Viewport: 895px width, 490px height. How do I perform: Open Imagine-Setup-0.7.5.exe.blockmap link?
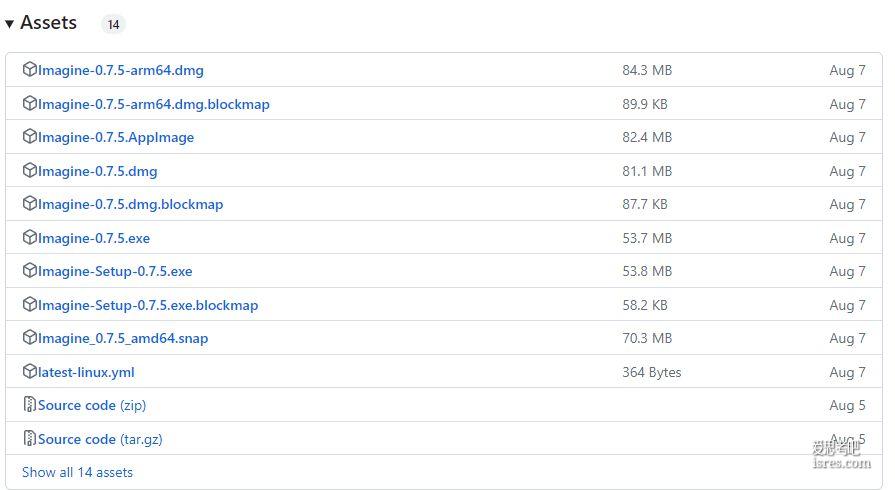pos(148,305)
